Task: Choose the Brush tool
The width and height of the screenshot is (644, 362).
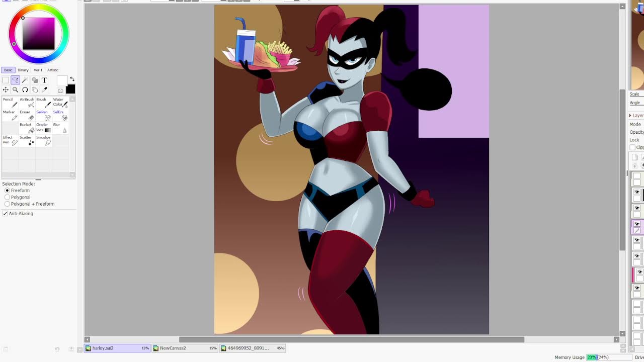Action: tap(44, 102)
